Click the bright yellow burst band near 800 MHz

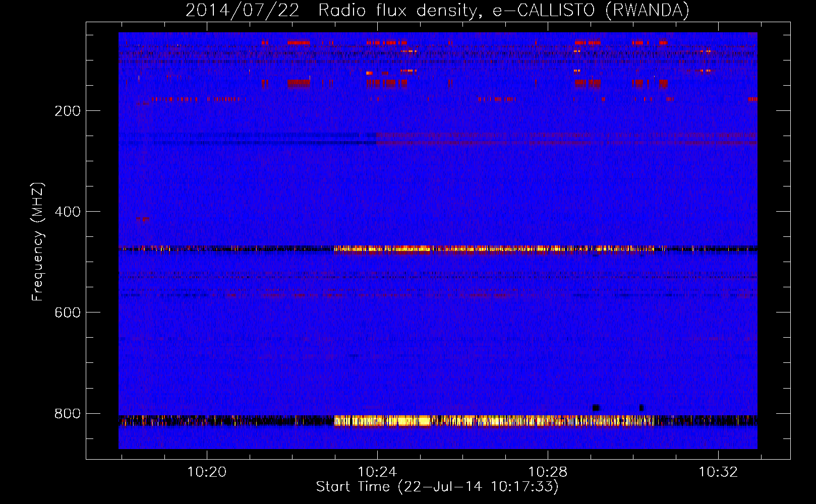click(x=494, y=421)
